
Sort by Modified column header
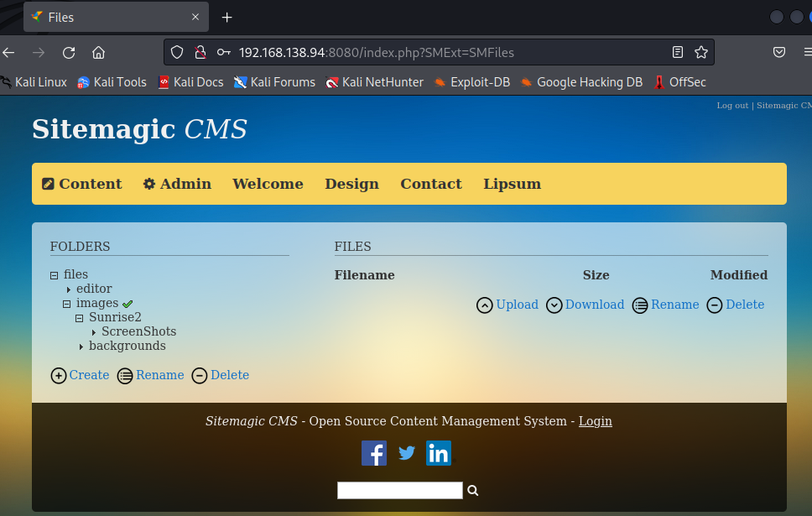[x=739, y=275]
